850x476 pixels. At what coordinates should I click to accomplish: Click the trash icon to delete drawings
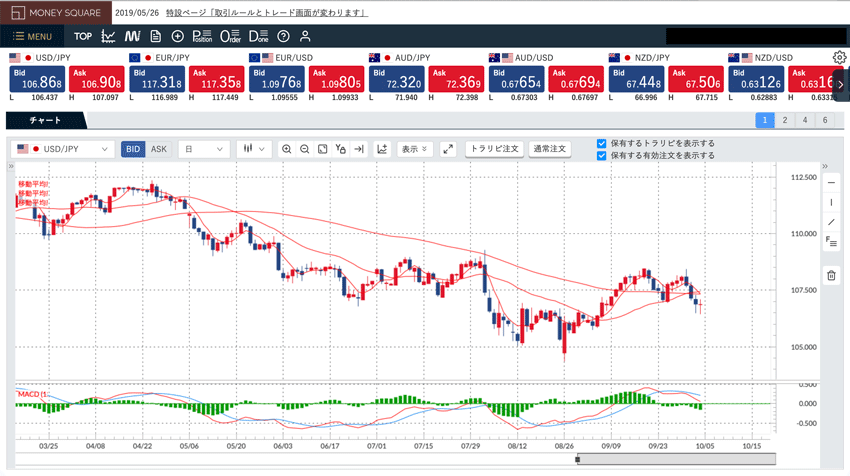[831, 275]
